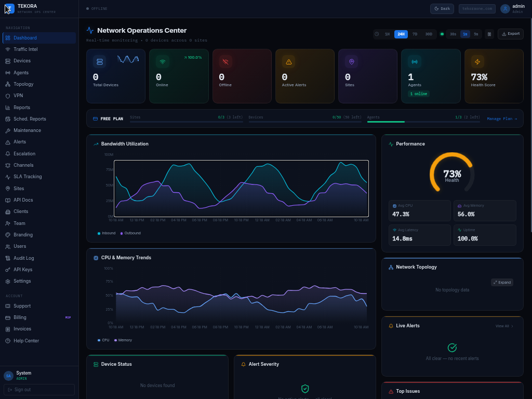Click the Clients building icon

point(8,212)
